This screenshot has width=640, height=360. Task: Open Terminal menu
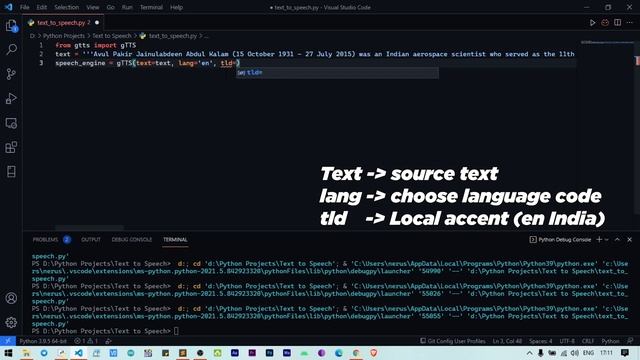[x=151, y=7]
